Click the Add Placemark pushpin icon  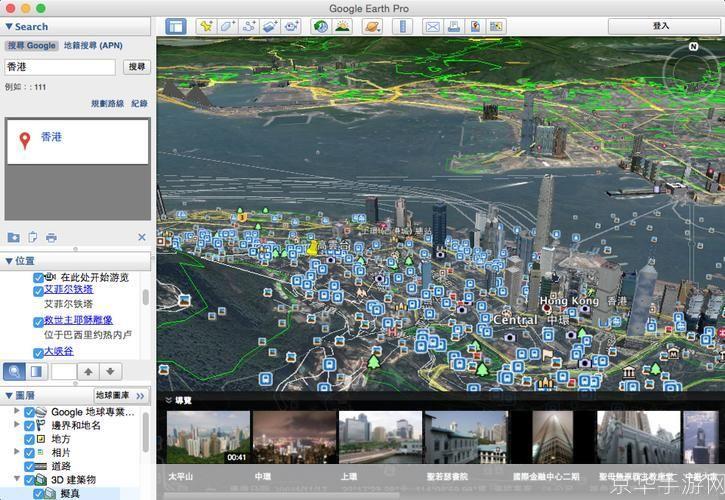206,26
